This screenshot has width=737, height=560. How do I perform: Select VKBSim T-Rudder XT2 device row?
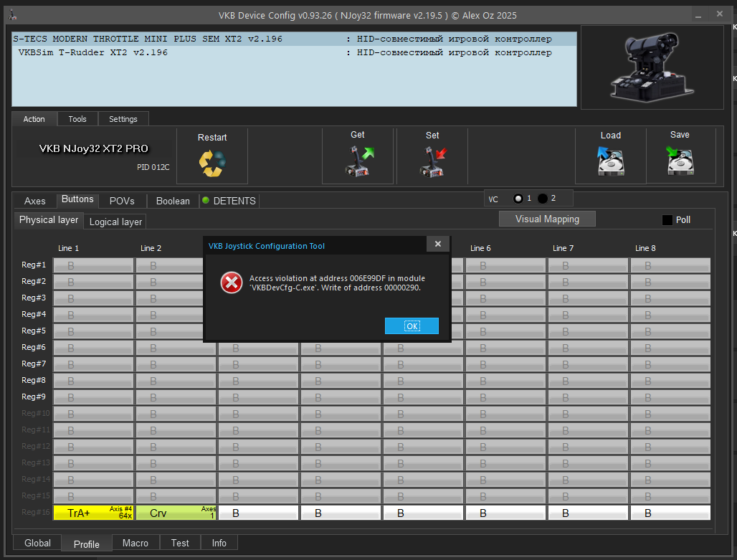pyautogui.click(x=294, y=52)
